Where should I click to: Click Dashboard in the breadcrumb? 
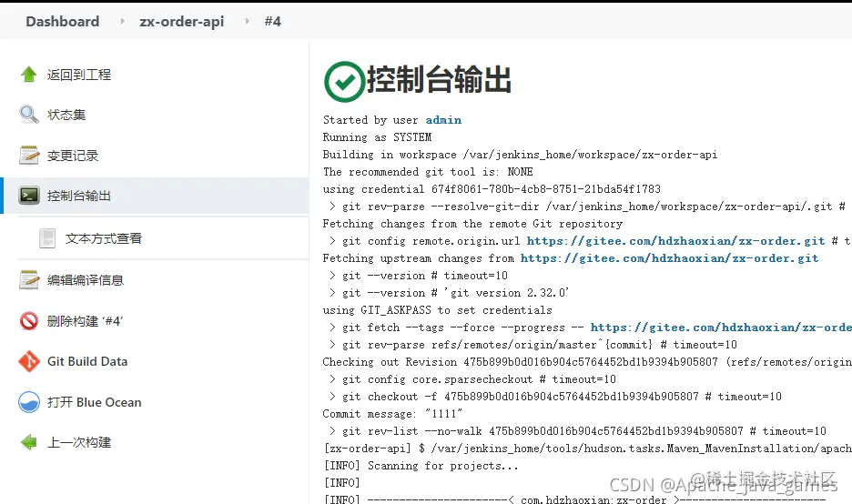[63, 21]
